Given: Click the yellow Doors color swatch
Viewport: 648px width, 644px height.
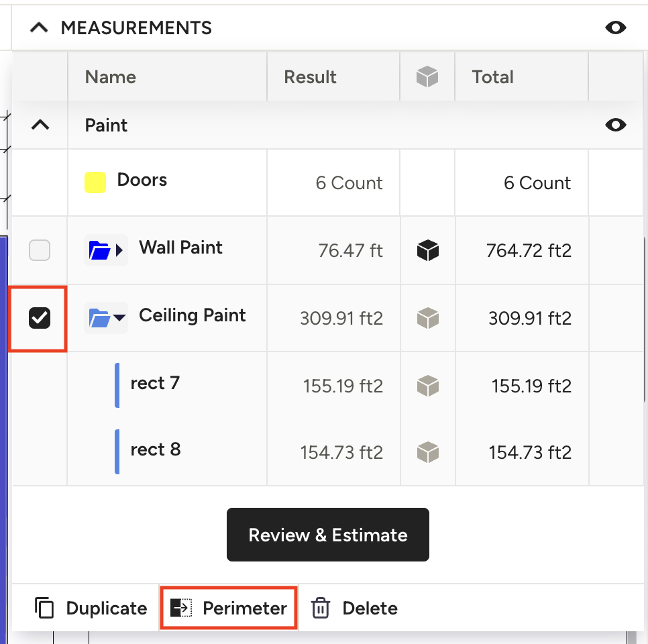Looking at the screenshot, I should [x=95, y=182].
